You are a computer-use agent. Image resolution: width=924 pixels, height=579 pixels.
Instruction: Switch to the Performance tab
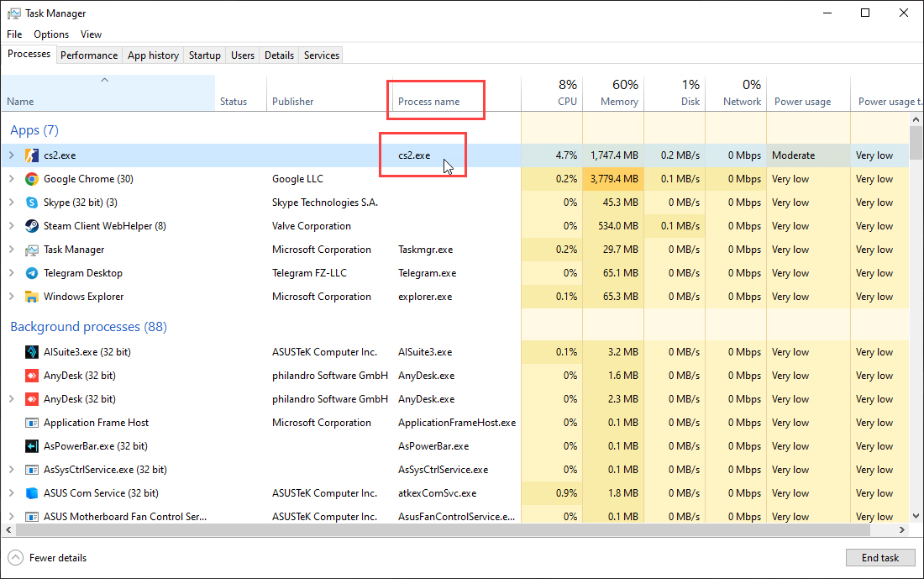click(89, 55)
